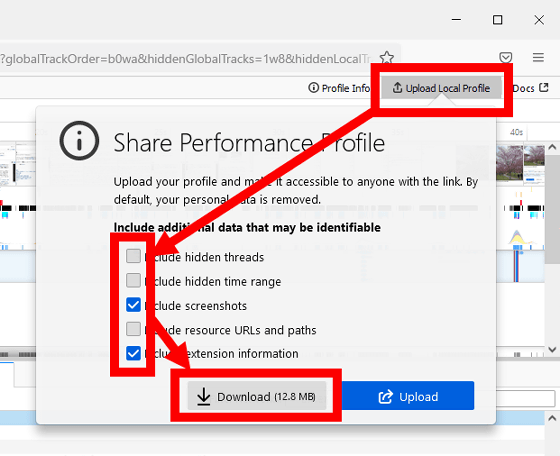
Task: Click the timeline scroll down arrow
Action: pyautogui.click(x=552, y=350)
